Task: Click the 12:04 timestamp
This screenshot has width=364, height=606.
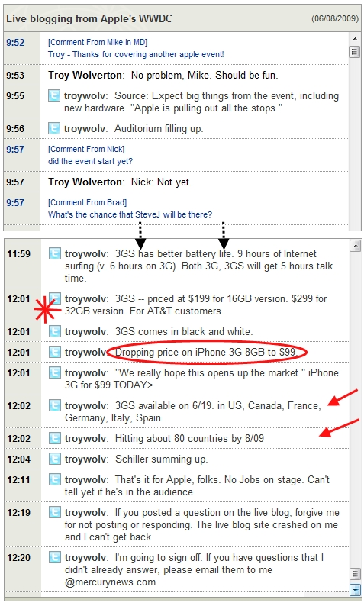Action: (18, 459)
